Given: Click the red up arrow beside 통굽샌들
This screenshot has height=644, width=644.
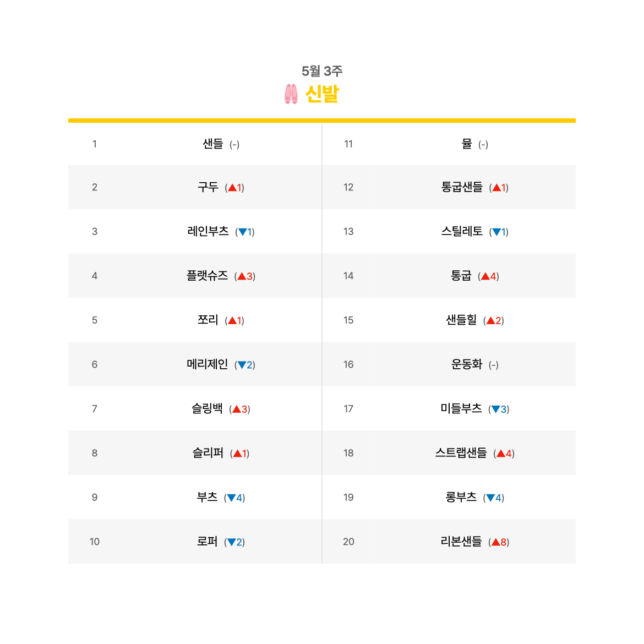Looking at the screenshot, I should (x=496, y=188).
